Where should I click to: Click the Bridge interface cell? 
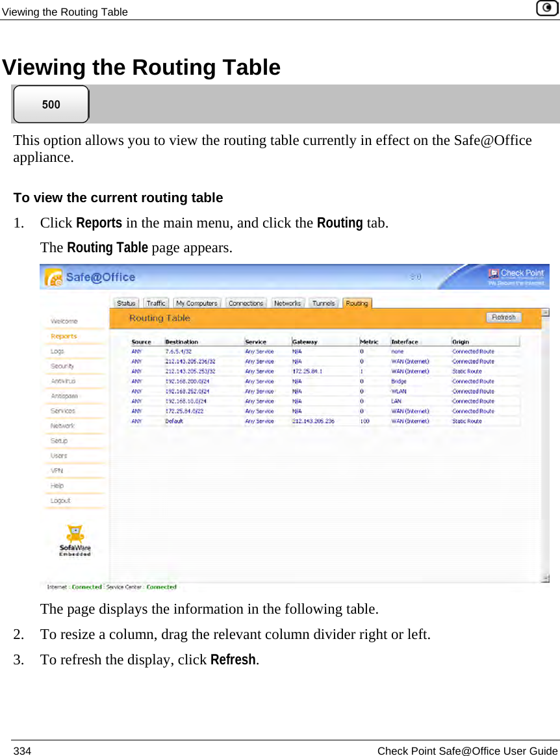tap(398, 382)
